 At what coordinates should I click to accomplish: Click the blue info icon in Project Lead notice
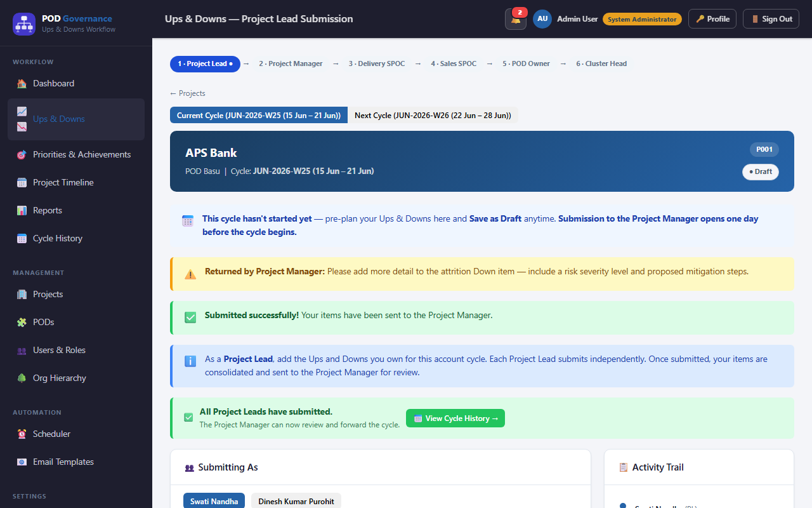pos(190,361)
